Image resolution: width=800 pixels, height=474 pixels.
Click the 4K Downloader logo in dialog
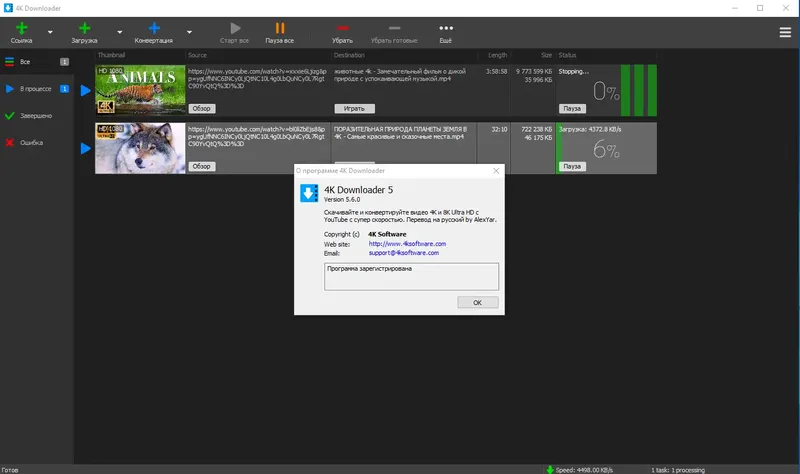pos(309,193)
